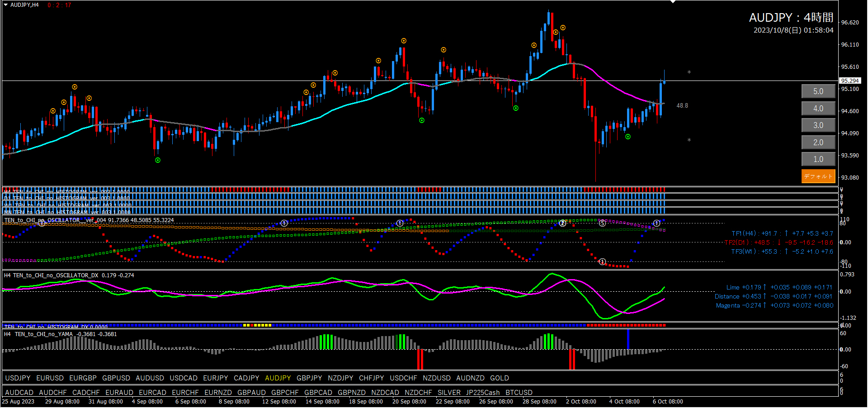Viewport: 868px width, 408px height.
Task: Switch chart to GBPCAD
Action: [318, 393]
